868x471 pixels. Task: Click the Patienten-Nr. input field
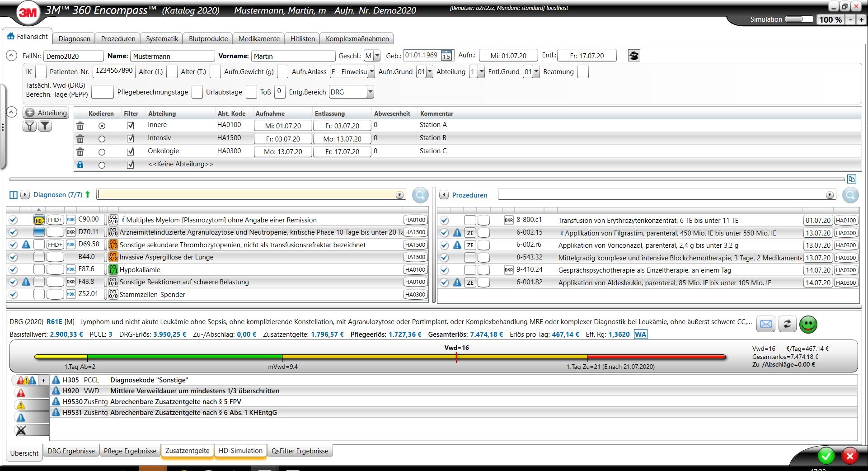click(114, 71)
